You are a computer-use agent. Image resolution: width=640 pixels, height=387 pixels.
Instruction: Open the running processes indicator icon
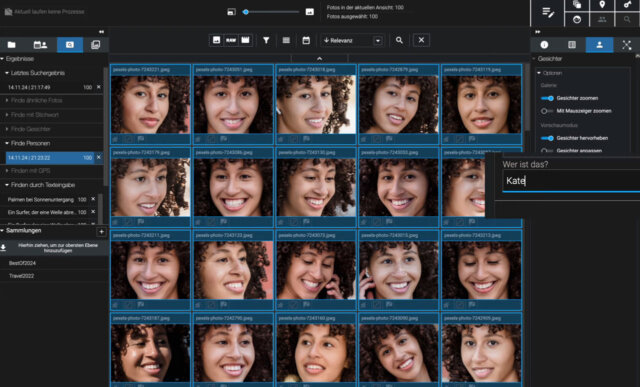pos(8,12)
